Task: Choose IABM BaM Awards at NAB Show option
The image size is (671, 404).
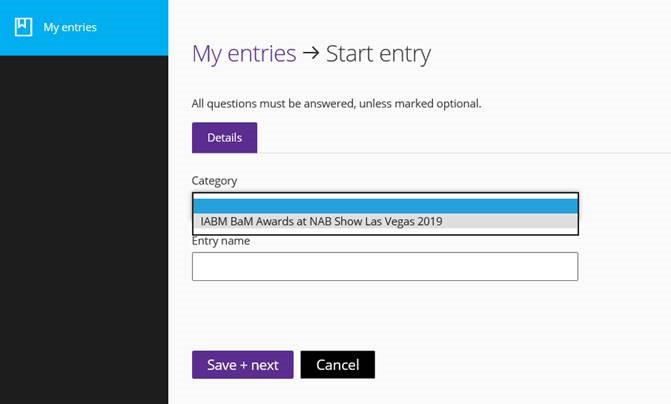Action: pos(321,221)
